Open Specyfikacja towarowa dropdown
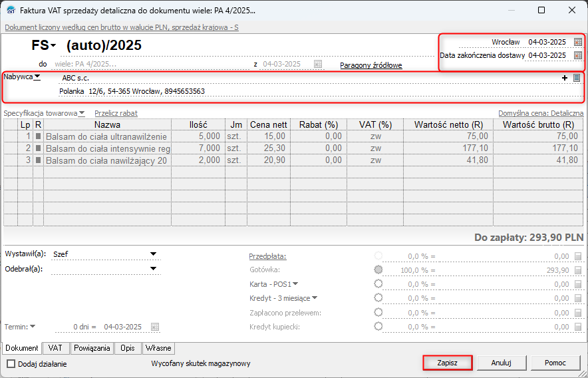The width and height of the screenshot is (588, 378). click(82, 113)
